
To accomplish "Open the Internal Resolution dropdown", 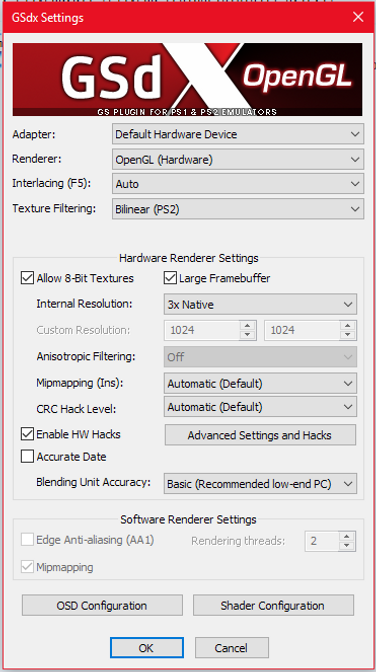I will point(260,304).
